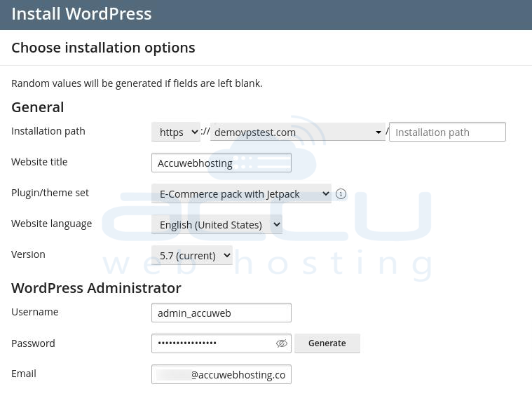Click the "Install WordPress" header title
The image size is (532, 396).
(81, 14)
